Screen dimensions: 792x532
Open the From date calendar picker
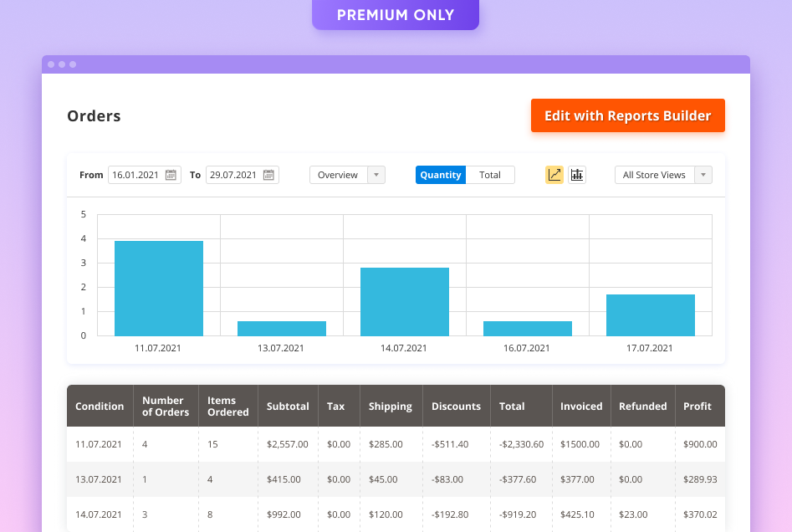(170, 175)
